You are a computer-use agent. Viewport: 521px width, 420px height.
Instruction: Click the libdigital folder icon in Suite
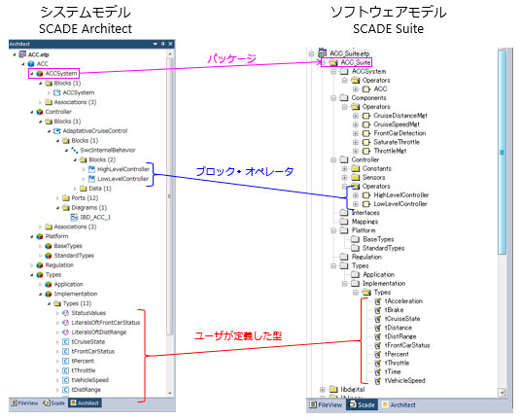click(333, 389)
